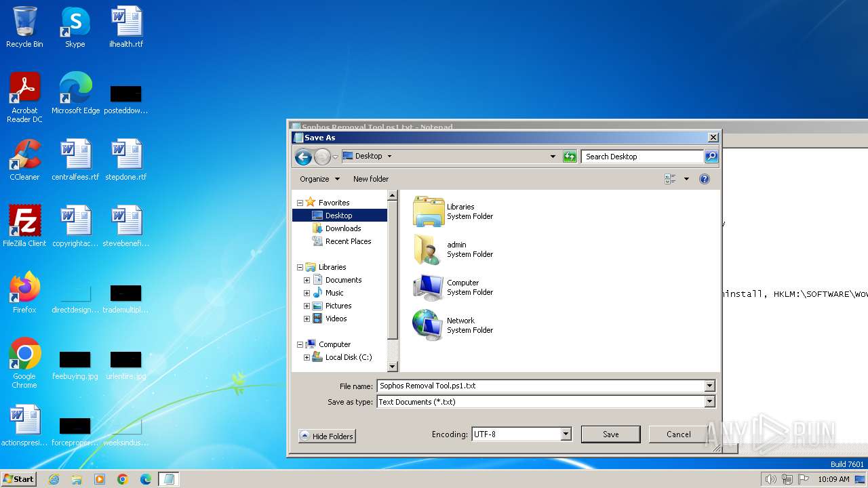The width and height of the screenshot is (868, 488).
Task: Open recent pages dropdown arrow
Action: point(336,157)
